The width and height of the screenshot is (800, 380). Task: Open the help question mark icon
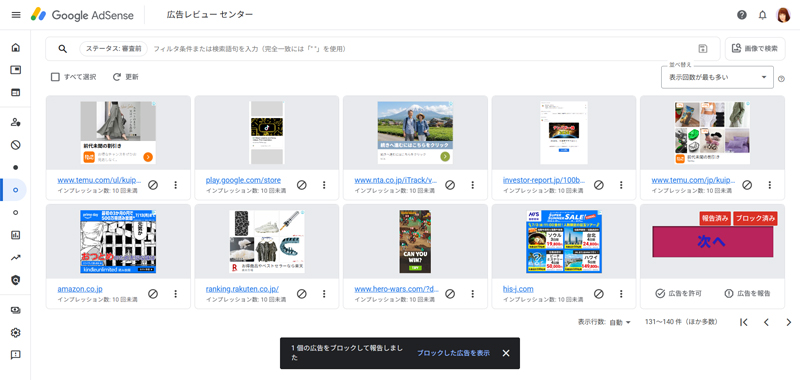(742, 15)
